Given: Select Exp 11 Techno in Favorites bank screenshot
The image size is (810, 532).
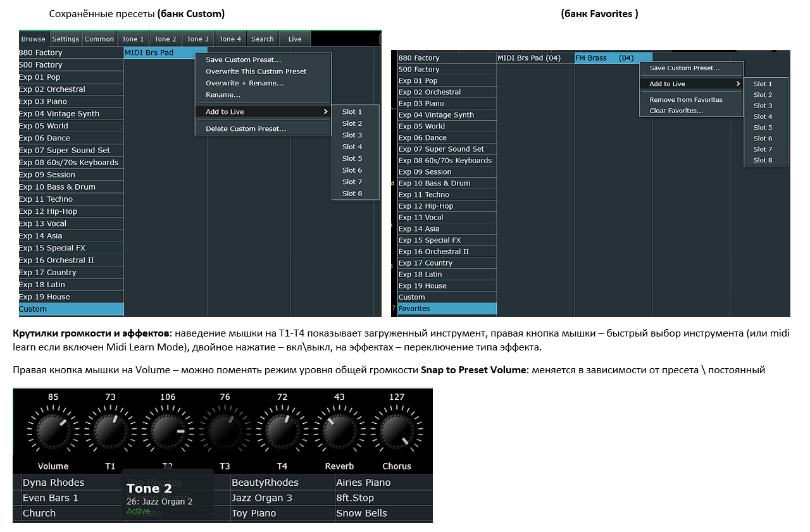Looking at the screenshot, I should [447, 195].
